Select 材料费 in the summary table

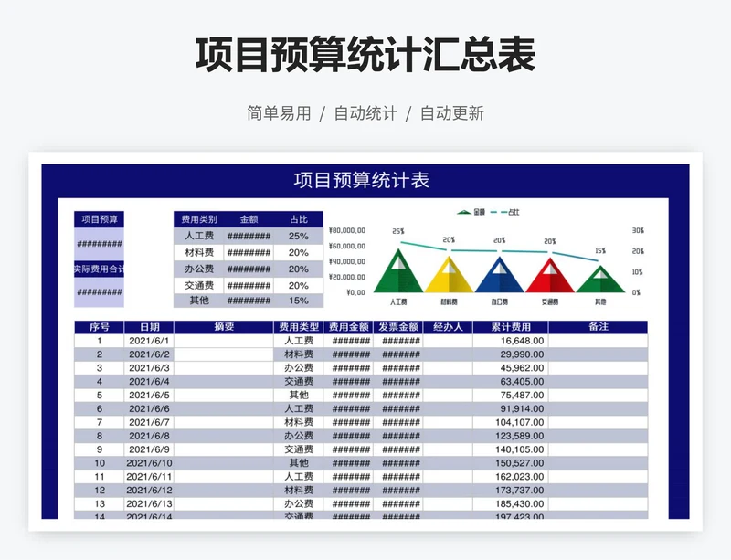[x=199, y=253]
